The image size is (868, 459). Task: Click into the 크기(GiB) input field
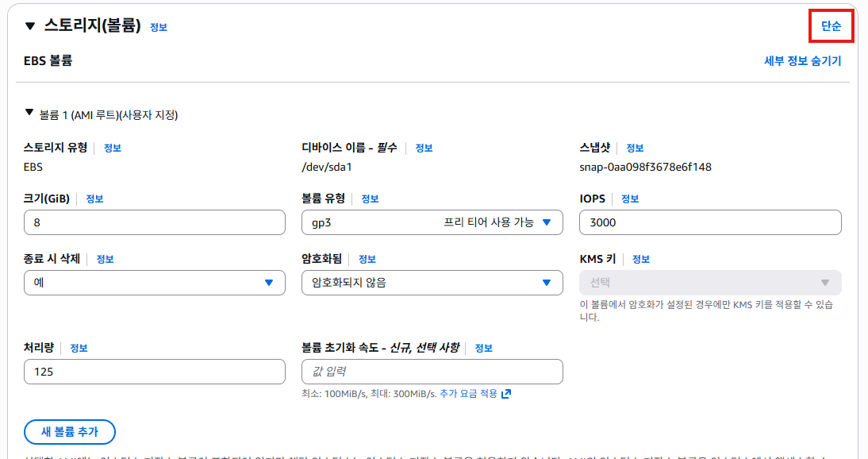(x=155, y=223)
